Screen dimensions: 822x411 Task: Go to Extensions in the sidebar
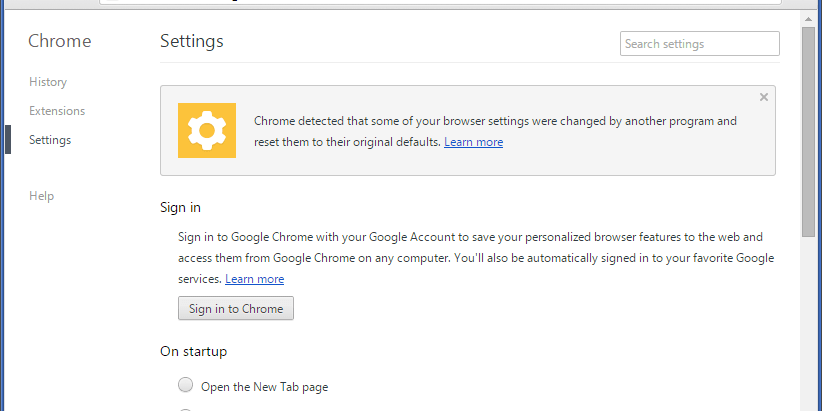(x=57, y=111)
